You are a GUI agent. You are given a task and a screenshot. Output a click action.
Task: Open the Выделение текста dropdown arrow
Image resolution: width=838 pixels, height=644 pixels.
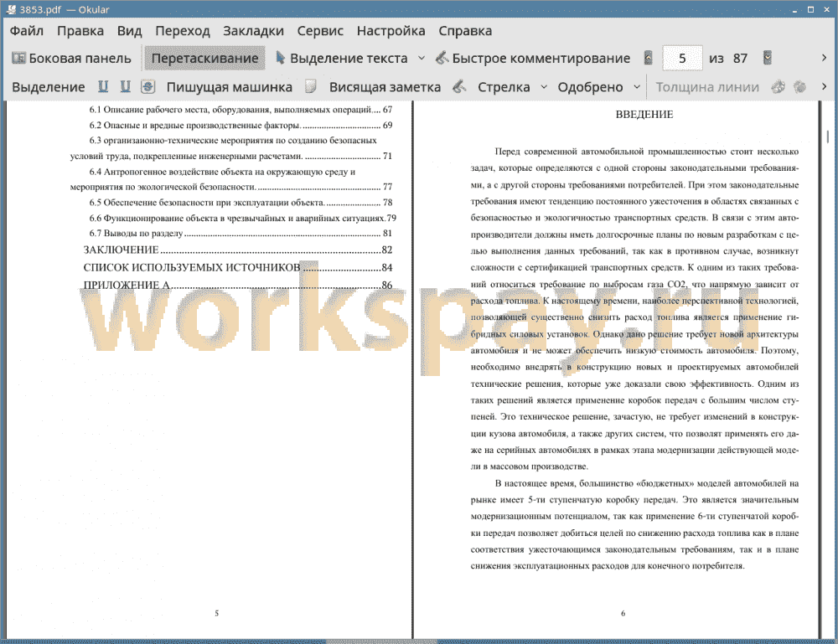pyautogui.click(x=422, y=59)
